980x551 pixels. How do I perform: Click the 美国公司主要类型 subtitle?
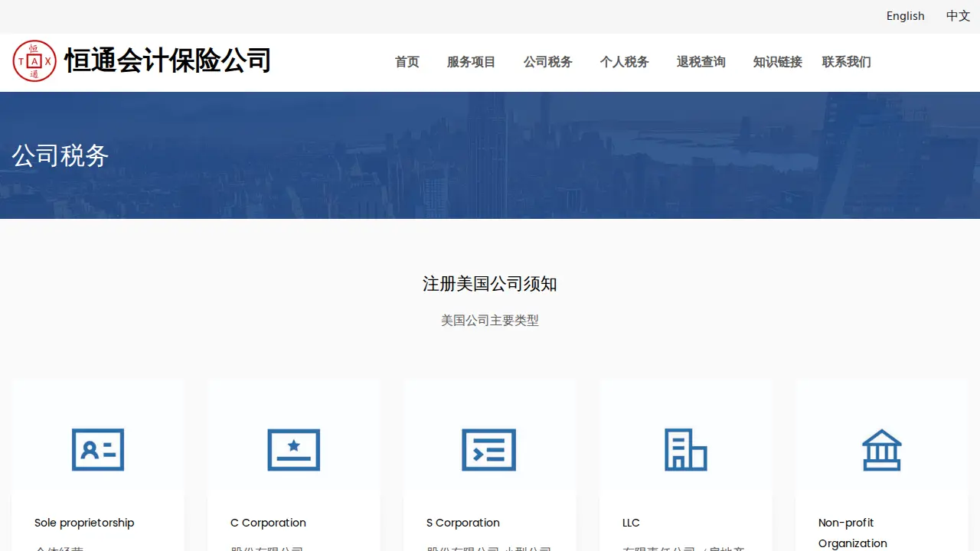(x=490, y=321)
